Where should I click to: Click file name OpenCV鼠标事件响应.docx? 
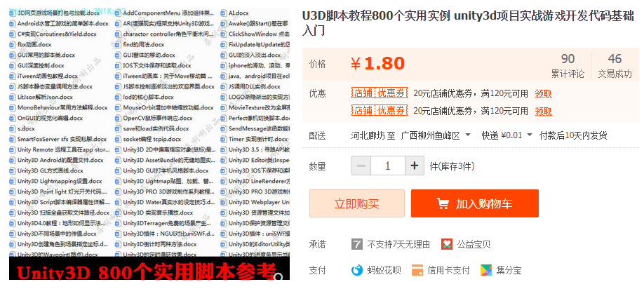[158, 118]
